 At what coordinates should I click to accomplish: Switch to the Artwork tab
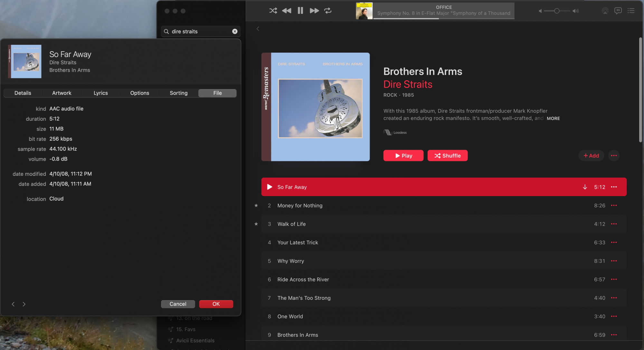point(62,93)
